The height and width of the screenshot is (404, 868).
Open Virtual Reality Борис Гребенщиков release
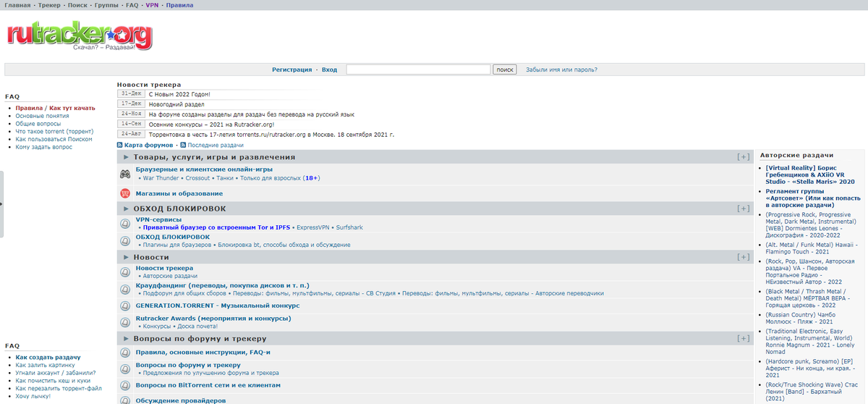click(x=810, y=174)
